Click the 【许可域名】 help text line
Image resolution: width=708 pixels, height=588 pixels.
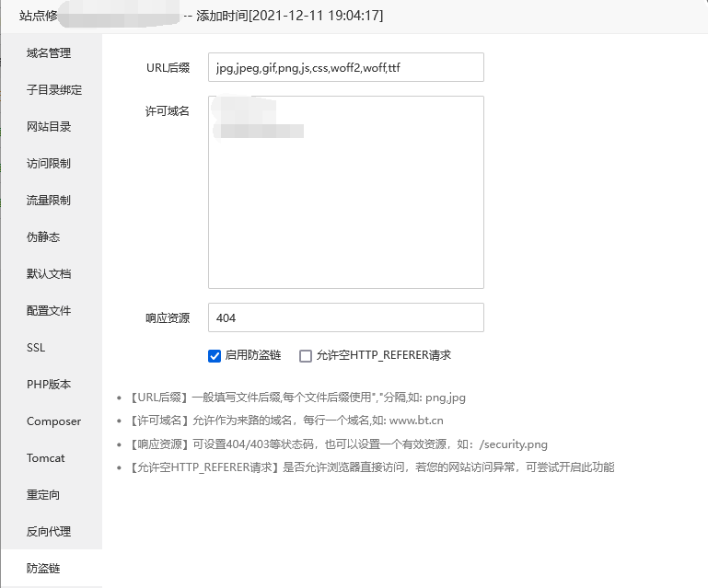(x=286, y=421)
